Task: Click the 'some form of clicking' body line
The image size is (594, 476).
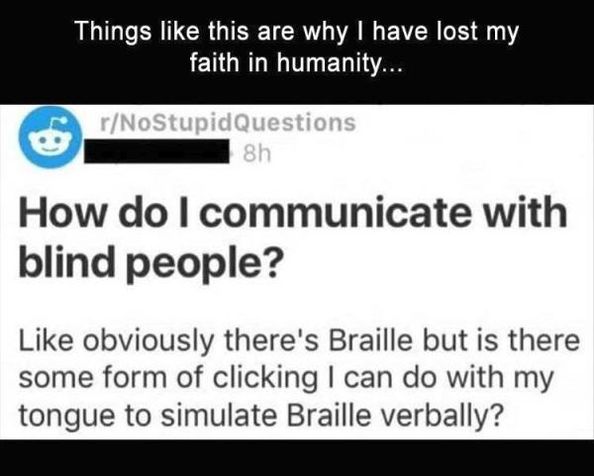Action: pos(286,378)
